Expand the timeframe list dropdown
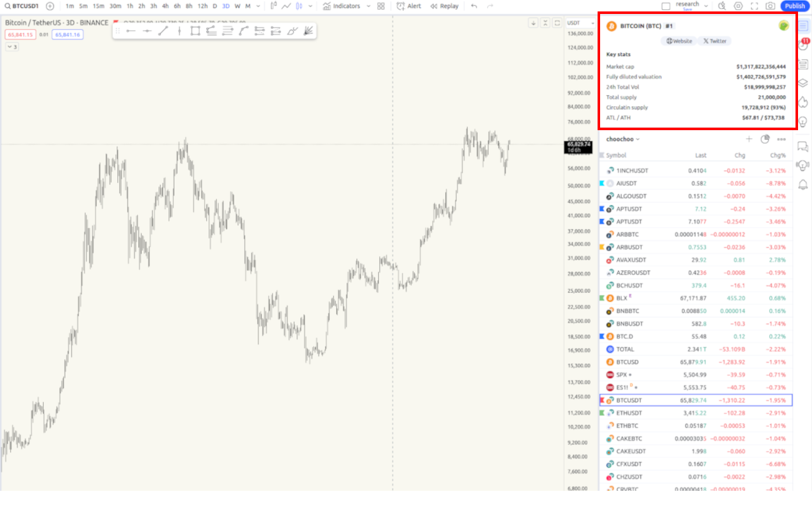 pos(259,6)
